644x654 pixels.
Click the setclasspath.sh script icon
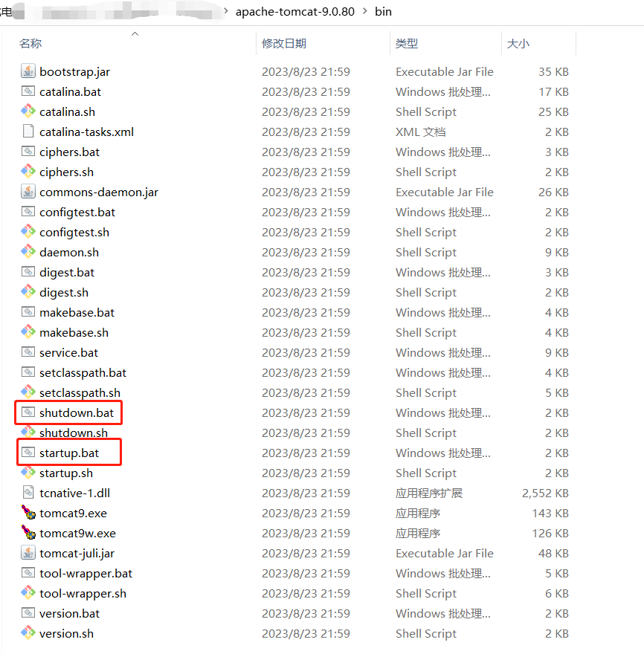pyautogui.click(x=28, y=392)
